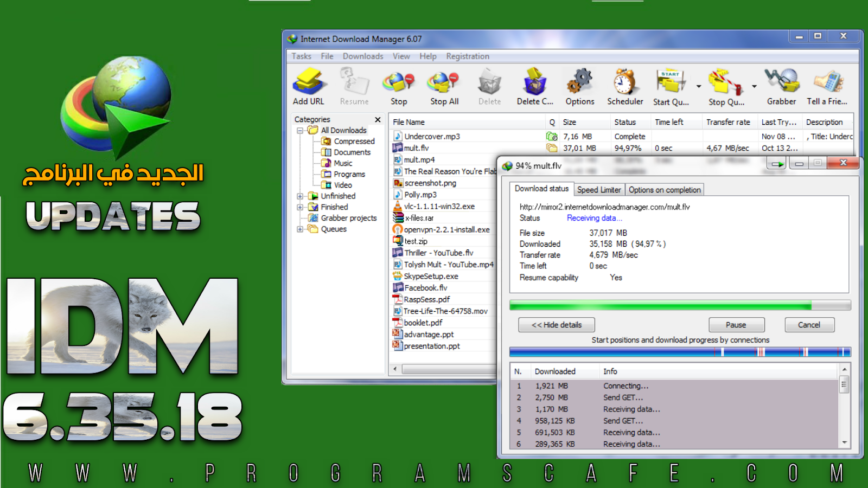Click the Hide details button

(557, 325)
